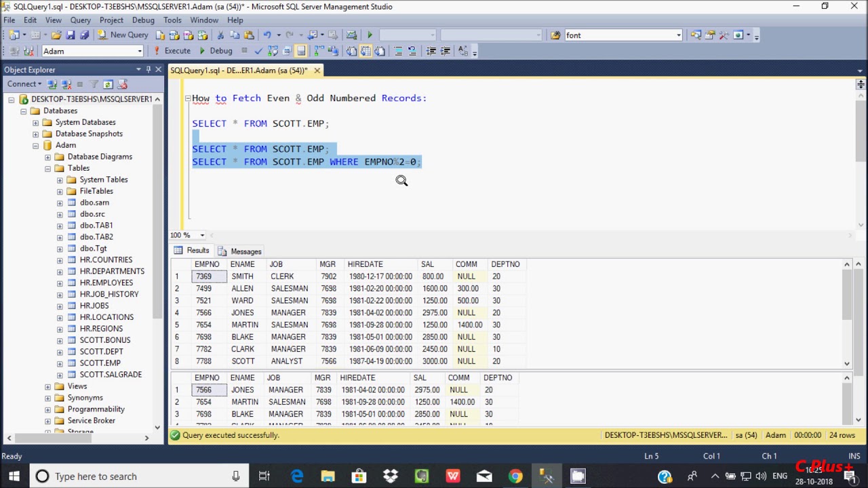Open Google Chrome from the taskbar
The image size is (868, 488).
[515, 476]
